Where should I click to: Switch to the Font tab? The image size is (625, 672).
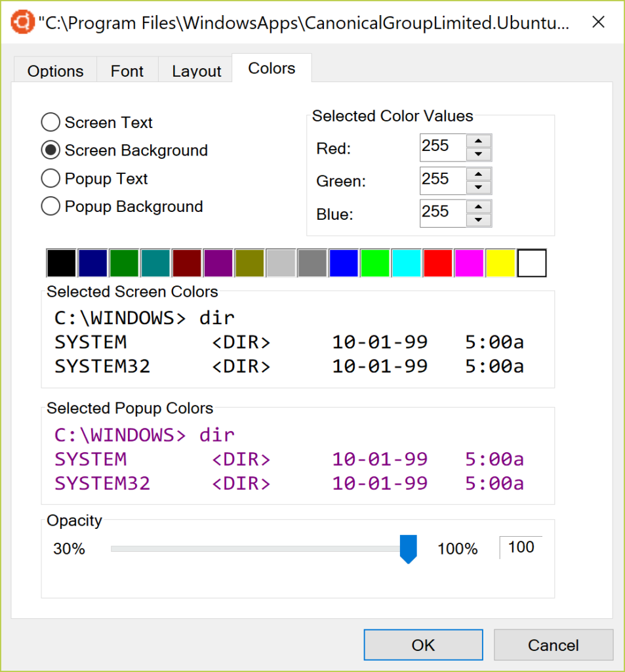click(127, 70)
